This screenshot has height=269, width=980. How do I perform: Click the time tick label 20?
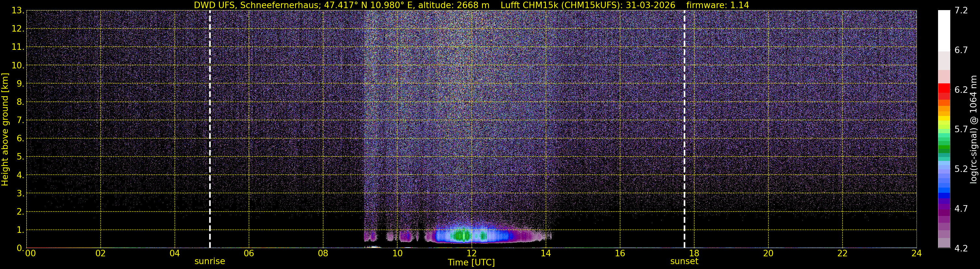(x=768, y=253)
